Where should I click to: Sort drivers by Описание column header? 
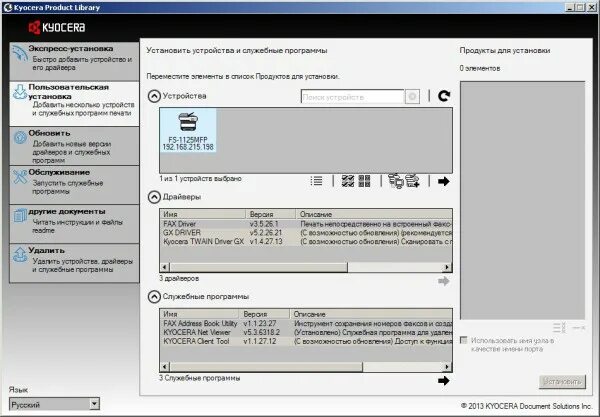click(374, 214)
